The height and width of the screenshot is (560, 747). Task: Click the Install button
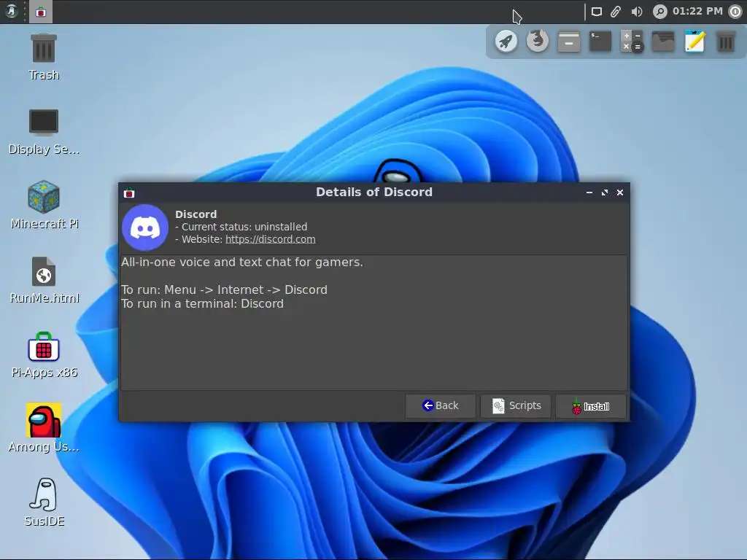(591, 406)
